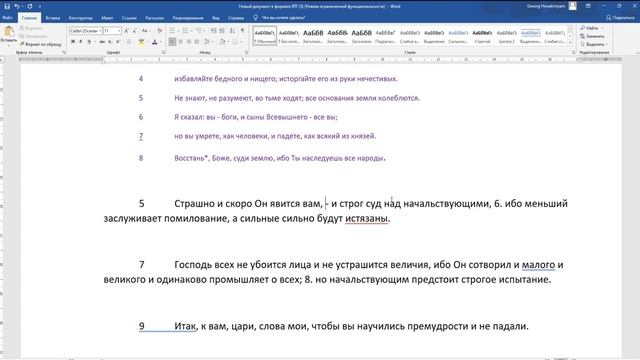This screenshot has width=640, height=360.
Task: Toggle show paragraph marks (¶)
Action: [243, 31]
